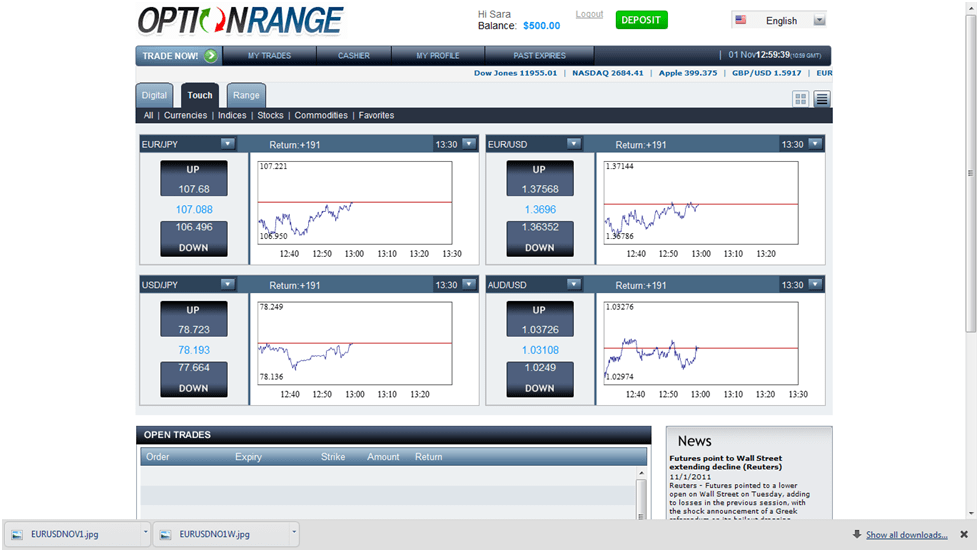Viewport: 979px width, 552px height.
Task: Click the AUD/USD price chart
Action: 701,343
